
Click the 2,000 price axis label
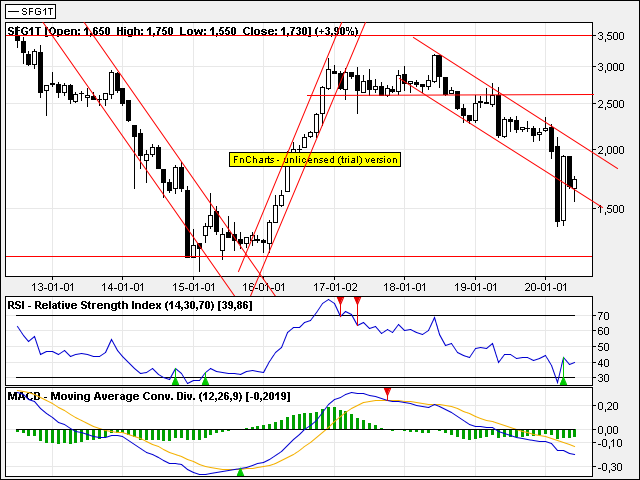pyautogui.click(x=611, y=151)
